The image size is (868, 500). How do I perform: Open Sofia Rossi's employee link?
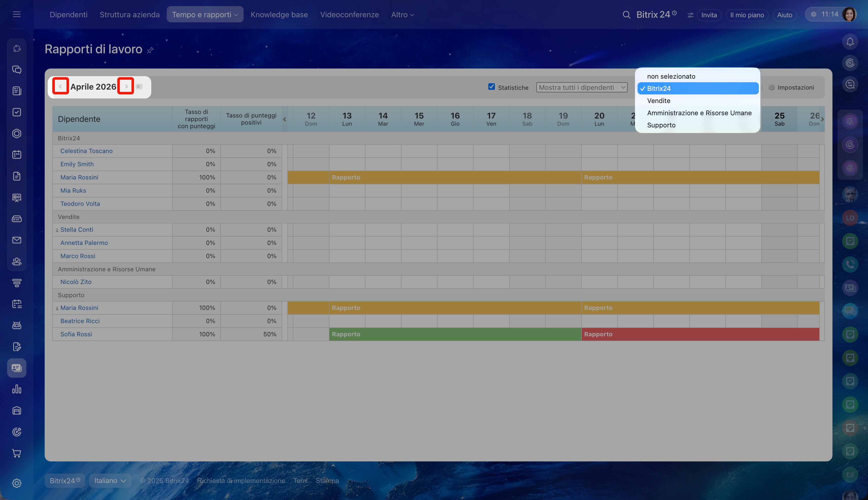(76, 334)
